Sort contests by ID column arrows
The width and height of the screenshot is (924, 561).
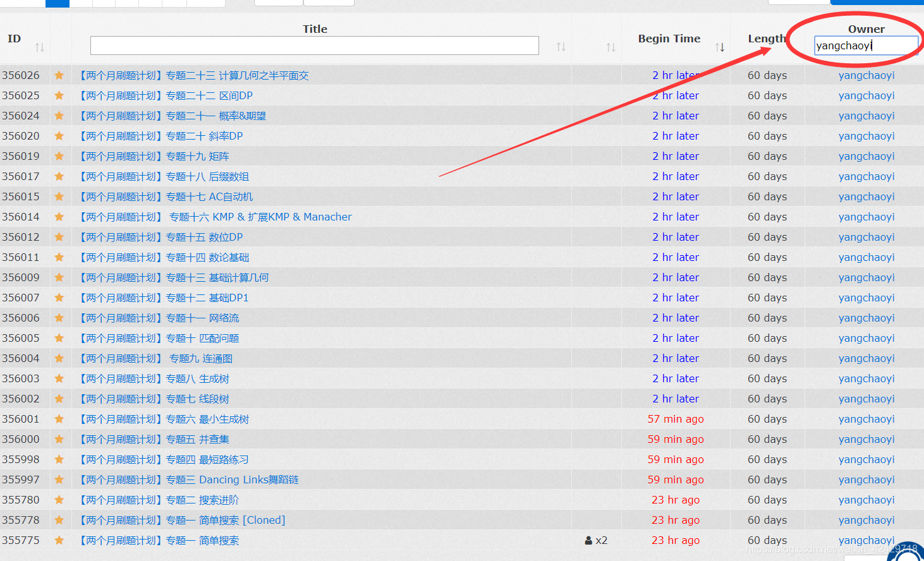[40, 47]
